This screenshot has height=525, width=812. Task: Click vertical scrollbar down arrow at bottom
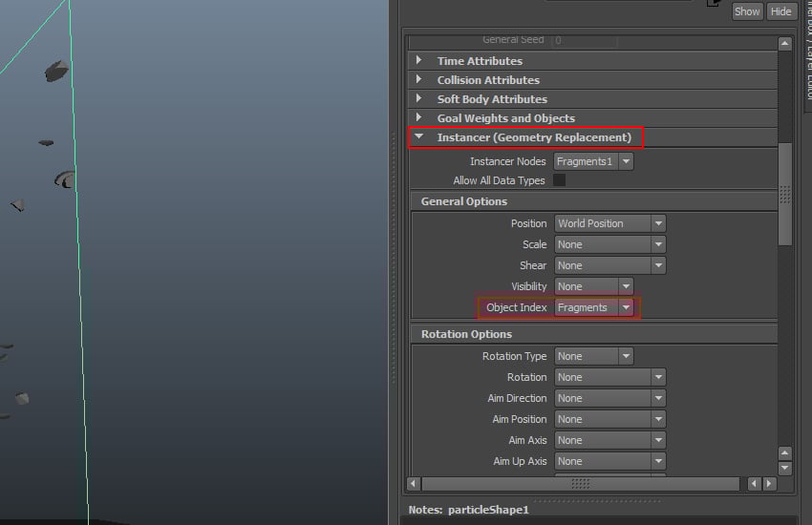click(784, 468)
